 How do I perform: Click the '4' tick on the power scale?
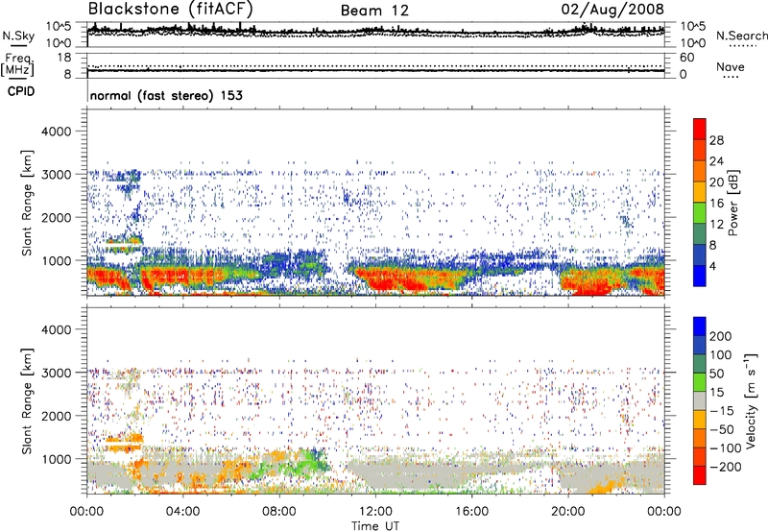712,266
